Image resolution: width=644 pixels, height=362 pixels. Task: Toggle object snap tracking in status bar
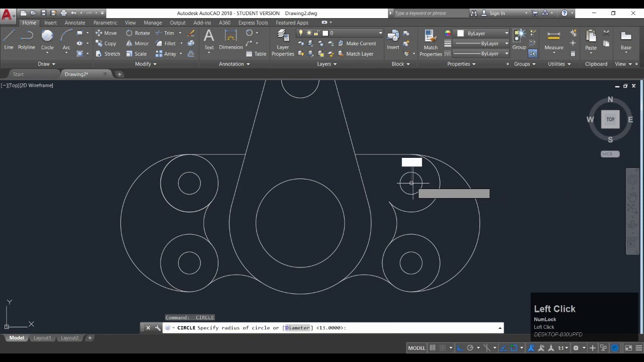pyautogui.click(x=502, y=348)
